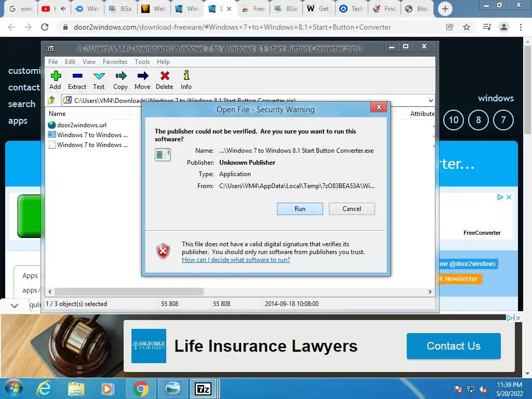Click the Contact Us button in the lawyers ad

[454, 345]
